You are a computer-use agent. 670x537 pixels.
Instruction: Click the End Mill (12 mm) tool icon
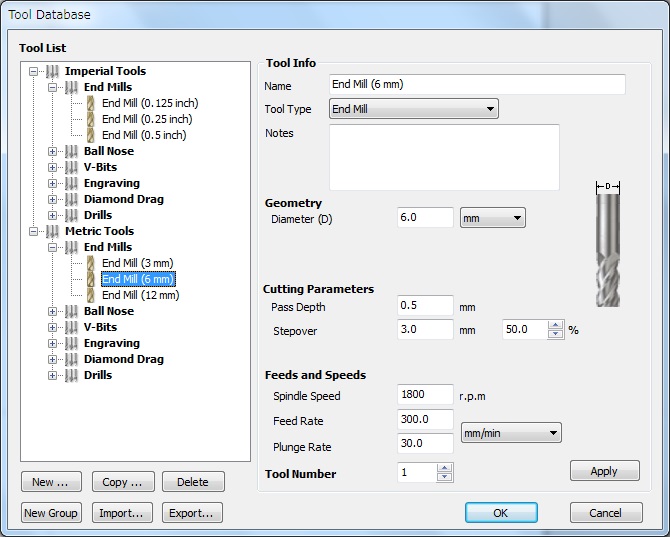coord(91,295)
